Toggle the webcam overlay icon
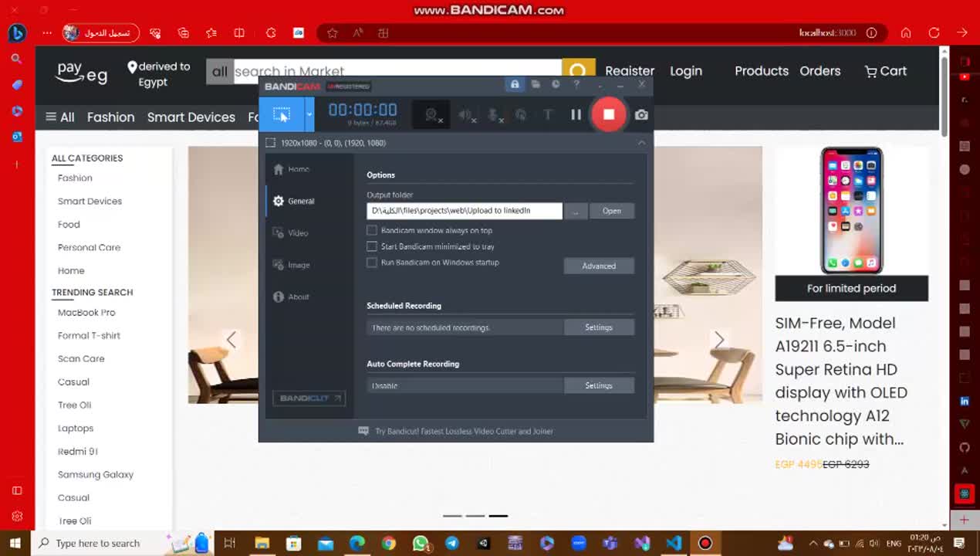Screen dimensions: 980x556 (x=432, y=115)
